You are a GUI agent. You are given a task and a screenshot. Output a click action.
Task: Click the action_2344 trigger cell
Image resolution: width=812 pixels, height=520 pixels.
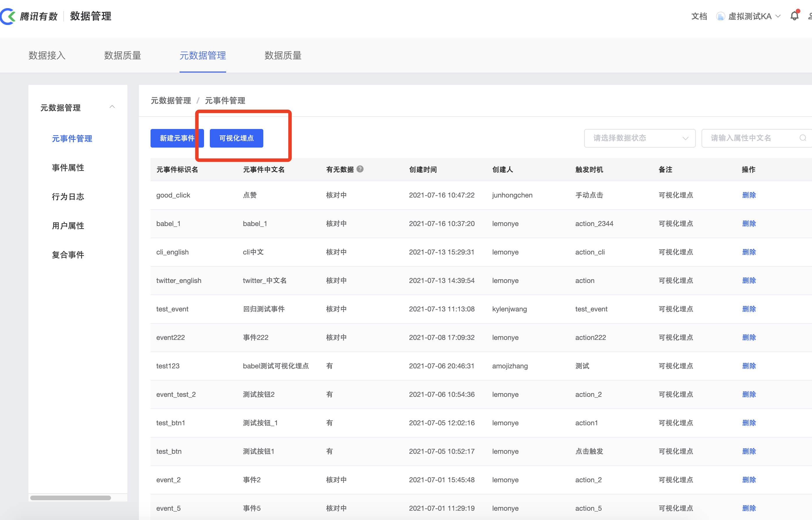tap(594, 223)
